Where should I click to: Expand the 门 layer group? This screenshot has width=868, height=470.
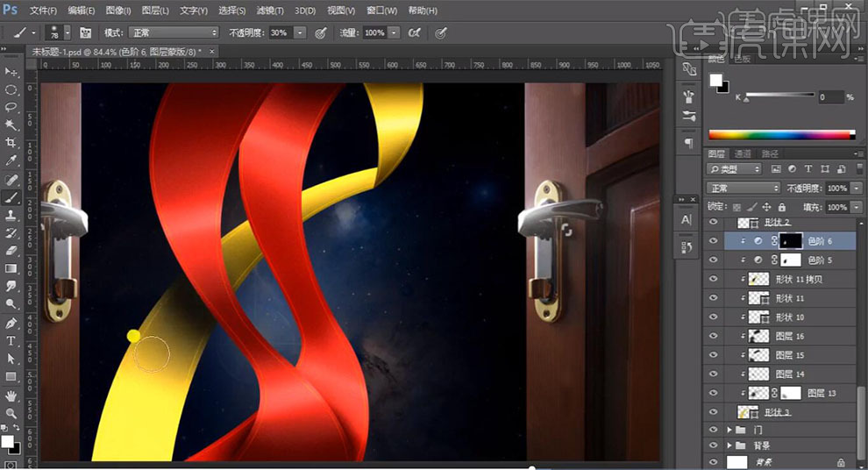point(729,430)
